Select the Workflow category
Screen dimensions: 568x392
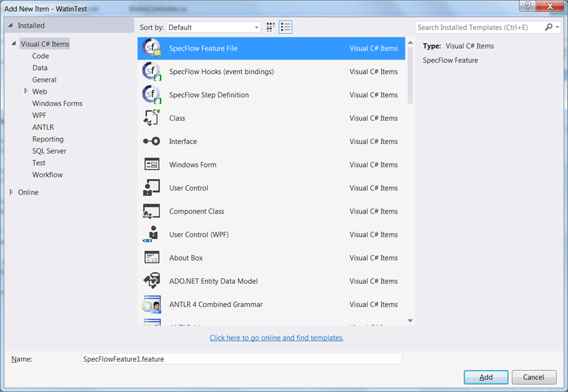pyautogui.click(x=48, y=175)
